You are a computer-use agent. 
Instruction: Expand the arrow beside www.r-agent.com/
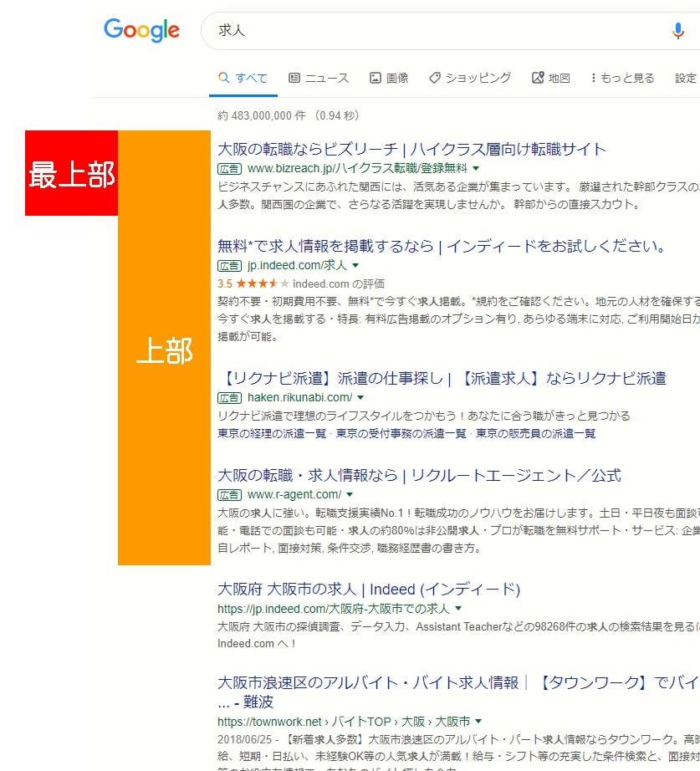coord(350,495)
